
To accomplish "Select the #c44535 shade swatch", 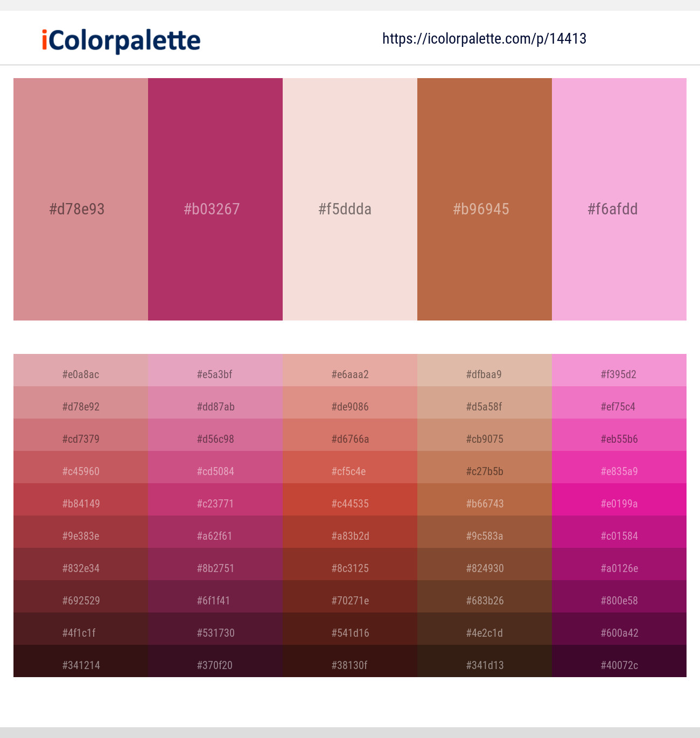I will point(349,503).
